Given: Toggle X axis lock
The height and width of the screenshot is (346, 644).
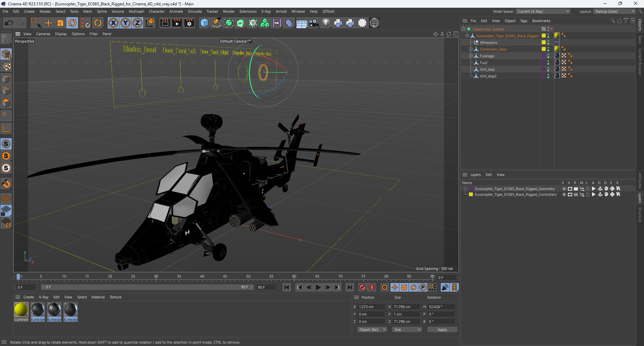Looking at the screenshot, I should (113, 23).
